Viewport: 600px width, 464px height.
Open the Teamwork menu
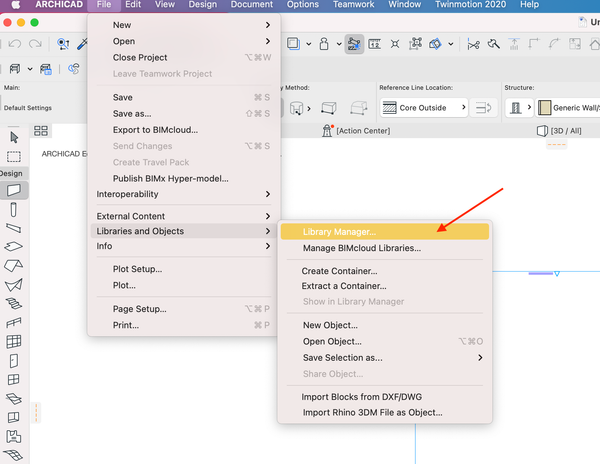353,5
